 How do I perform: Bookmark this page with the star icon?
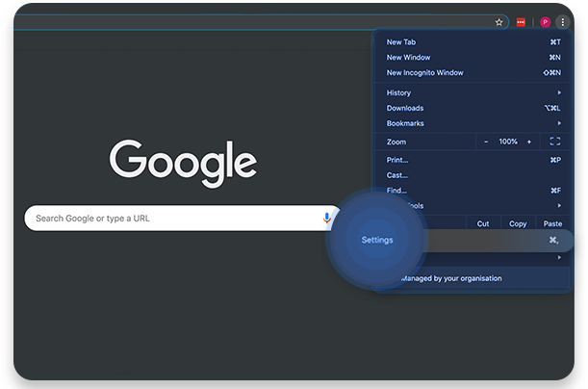[499, 22]
